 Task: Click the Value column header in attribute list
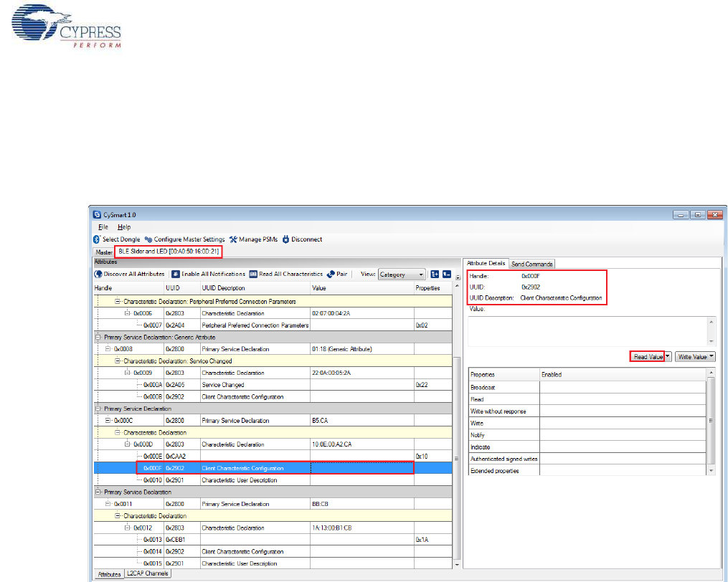tap(362, 288)
